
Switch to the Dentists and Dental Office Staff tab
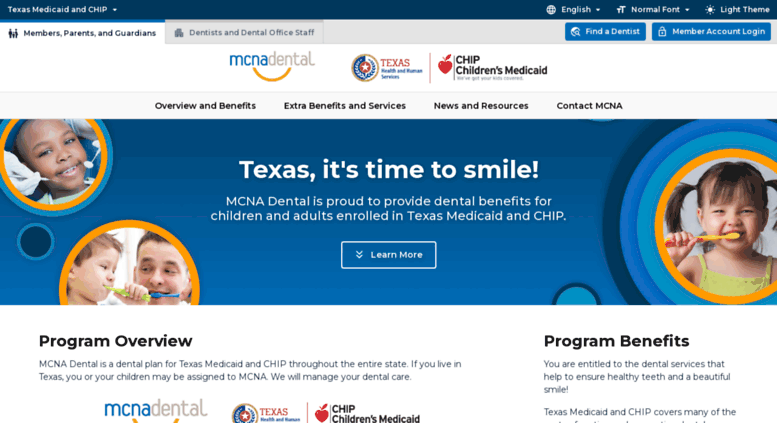click(244, 32)
